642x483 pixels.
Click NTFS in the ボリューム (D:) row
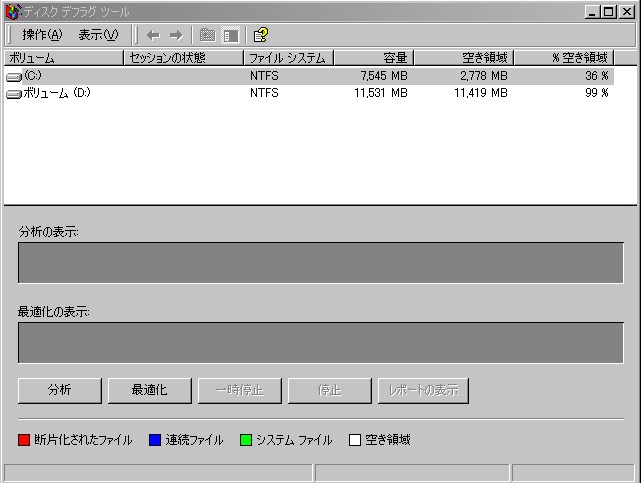(x=264, y=93)
